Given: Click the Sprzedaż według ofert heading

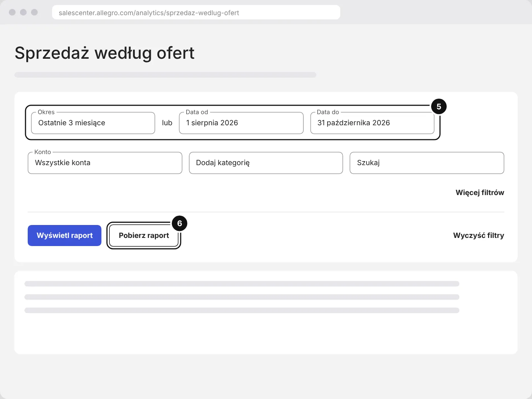Looking at the screenshot, I should [105, 53].
